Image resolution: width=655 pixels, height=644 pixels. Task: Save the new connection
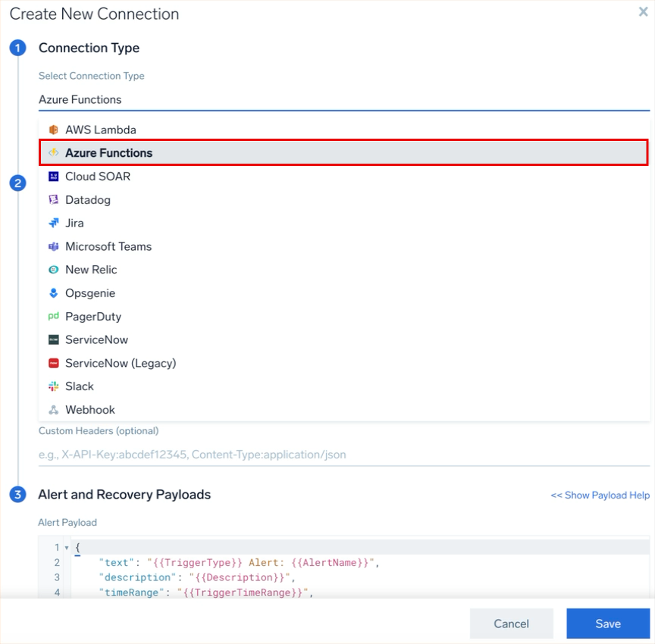point(607,624)
